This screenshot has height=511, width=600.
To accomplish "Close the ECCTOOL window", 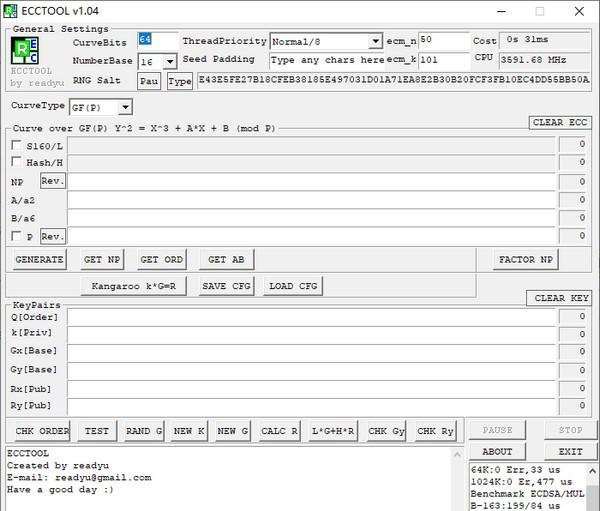I will [x=579, y=11].
